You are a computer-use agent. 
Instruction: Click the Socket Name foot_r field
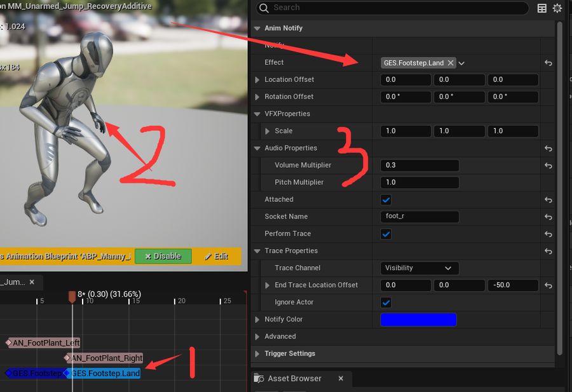[x=419, y=217]
